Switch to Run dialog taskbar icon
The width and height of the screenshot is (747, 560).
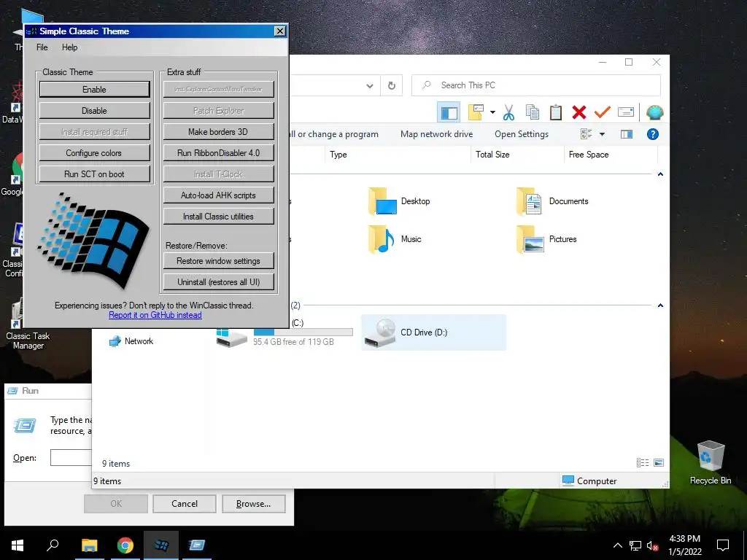coord(196,545)
